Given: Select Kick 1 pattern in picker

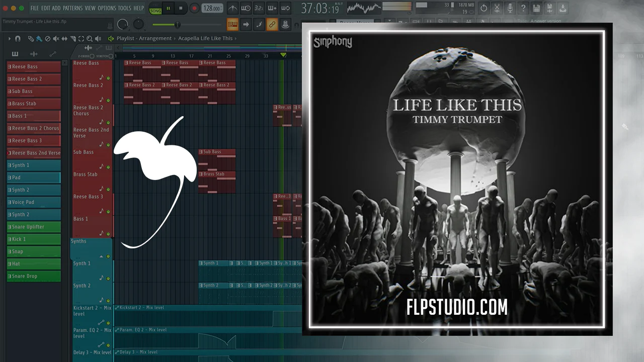Looking at the screenshot, I should (x=34, y=239).
